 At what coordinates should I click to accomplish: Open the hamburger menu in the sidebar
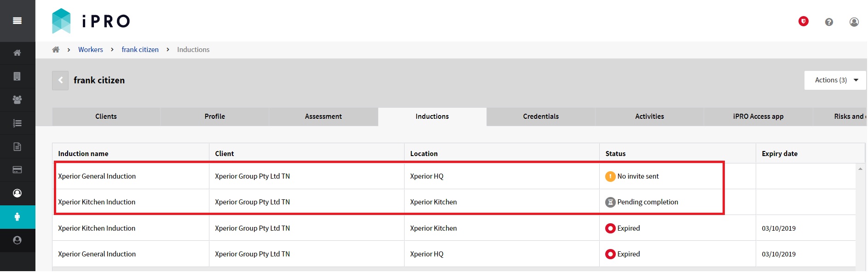coord(17,21)
